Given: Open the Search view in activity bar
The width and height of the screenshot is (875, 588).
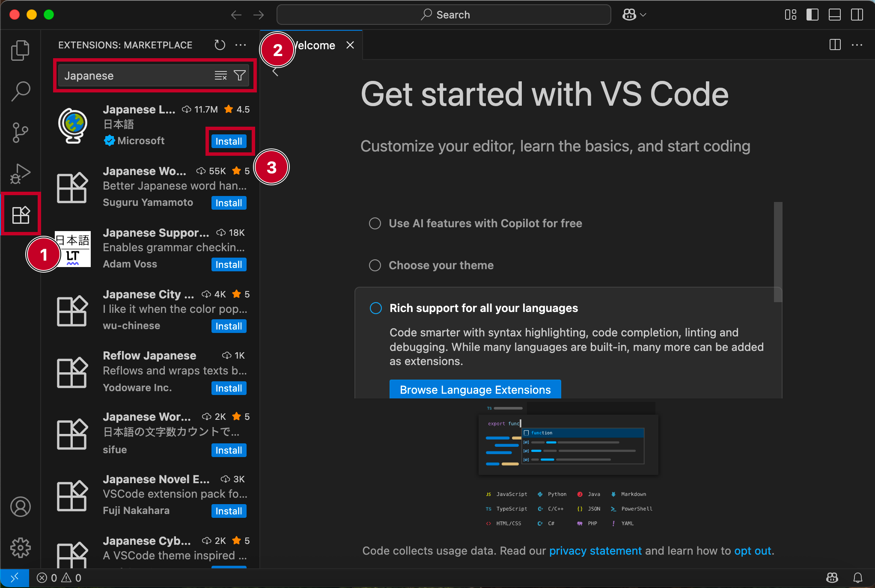Looking at the screenshot, I should pos(20,91).
